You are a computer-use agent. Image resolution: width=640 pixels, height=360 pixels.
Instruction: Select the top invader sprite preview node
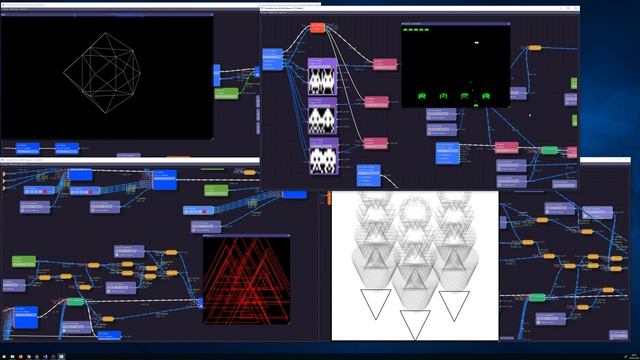(x=322, y=77)
